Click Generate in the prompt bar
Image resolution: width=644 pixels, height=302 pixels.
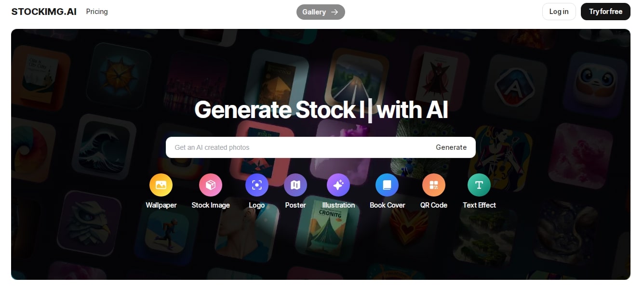point(451,147)
